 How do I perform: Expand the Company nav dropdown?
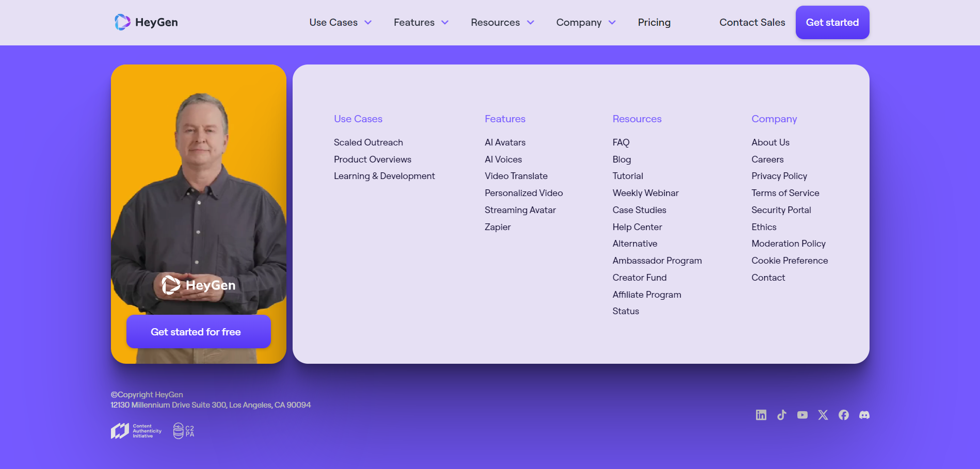pos(586,22)
